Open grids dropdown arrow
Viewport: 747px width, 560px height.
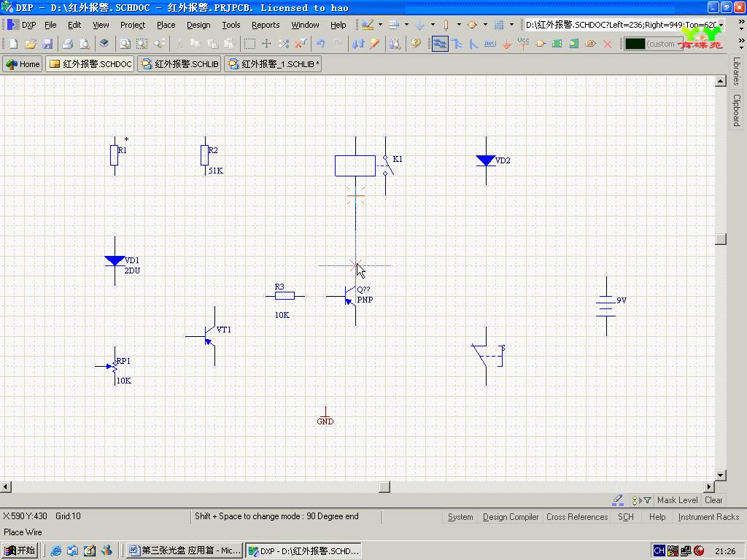point(511,25)
